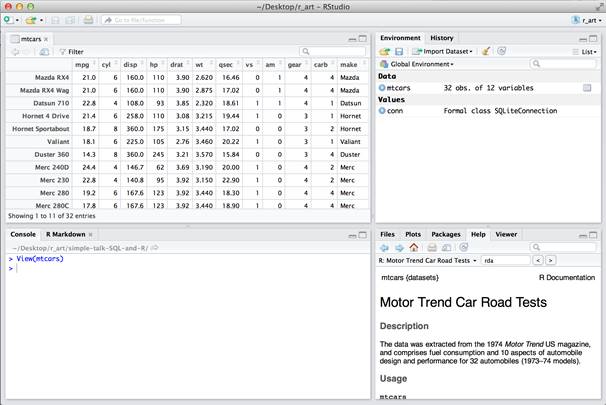Viewport: 606px width, 405px height.
Task: Click the Help back arrow icon
Action: pos(384,247)
